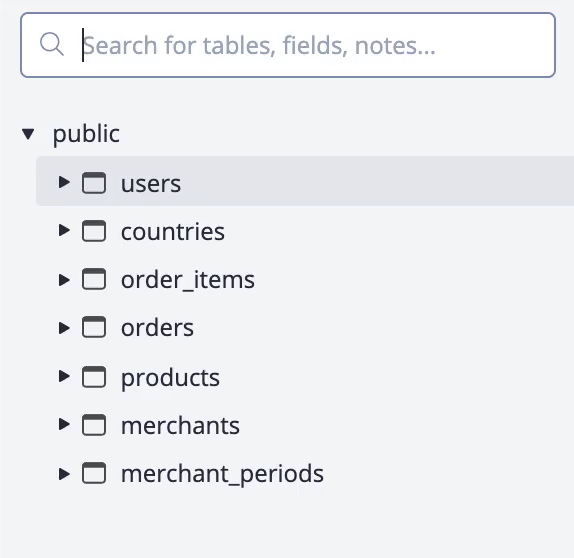
Task: Focus the search tables input field
Action: (288, 45)
